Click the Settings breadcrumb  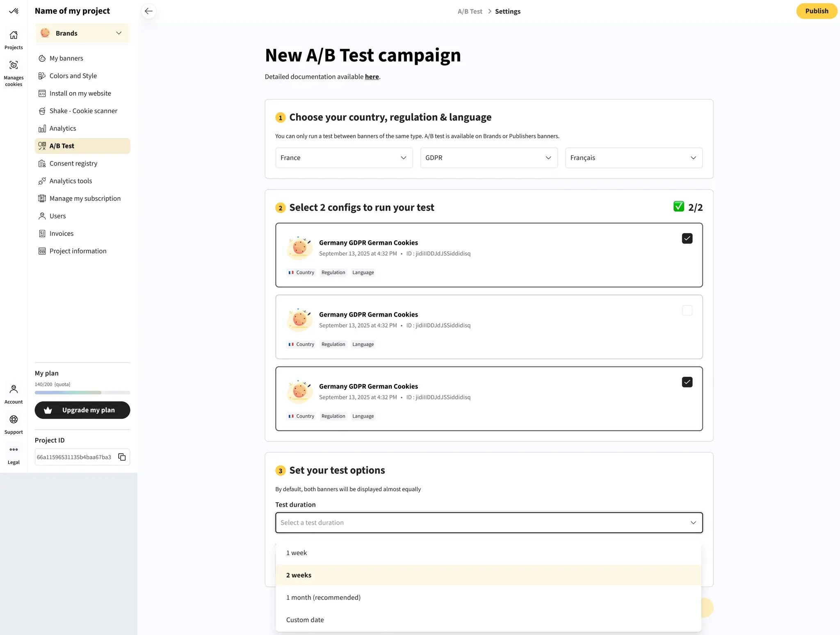point(508,11)
